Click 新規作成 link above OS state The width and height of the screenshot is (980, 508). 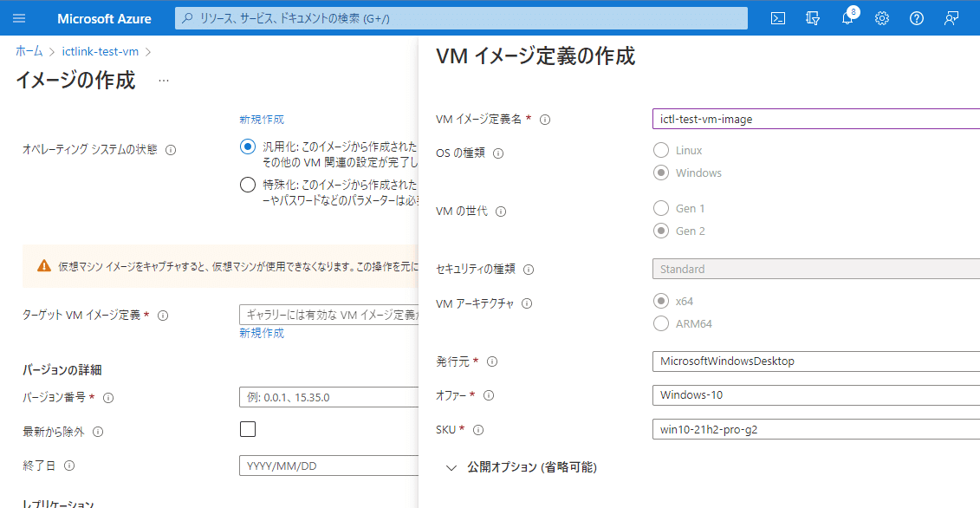click(262, 120)
